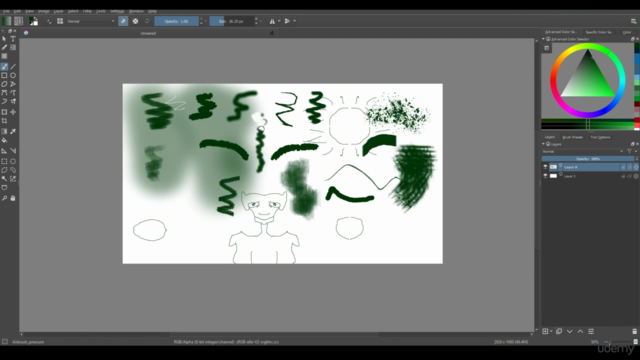Toggle horizontal mirror tool

point(272,21)
